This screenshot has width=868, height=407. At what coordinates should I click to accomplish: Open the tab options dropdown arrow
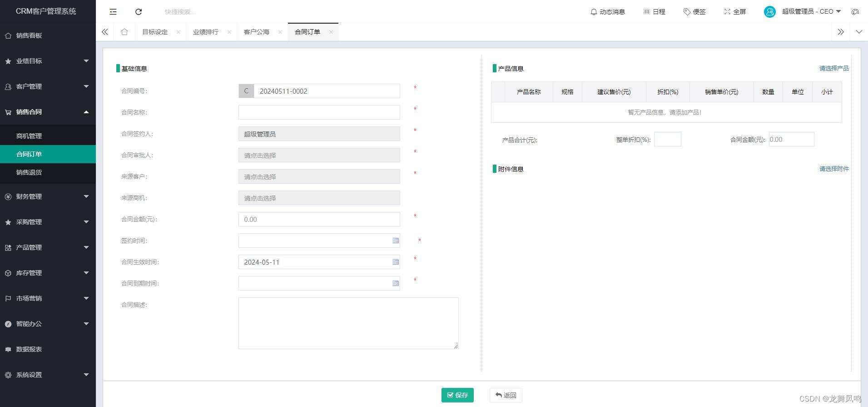click(859, 32)
